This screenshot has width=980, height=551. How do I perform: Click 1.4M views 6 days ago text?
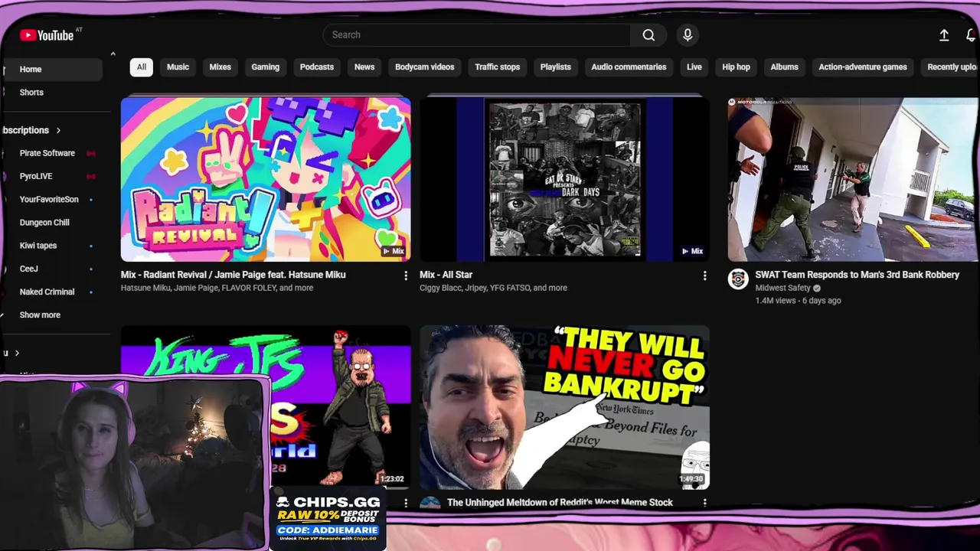tap(798, 301)
